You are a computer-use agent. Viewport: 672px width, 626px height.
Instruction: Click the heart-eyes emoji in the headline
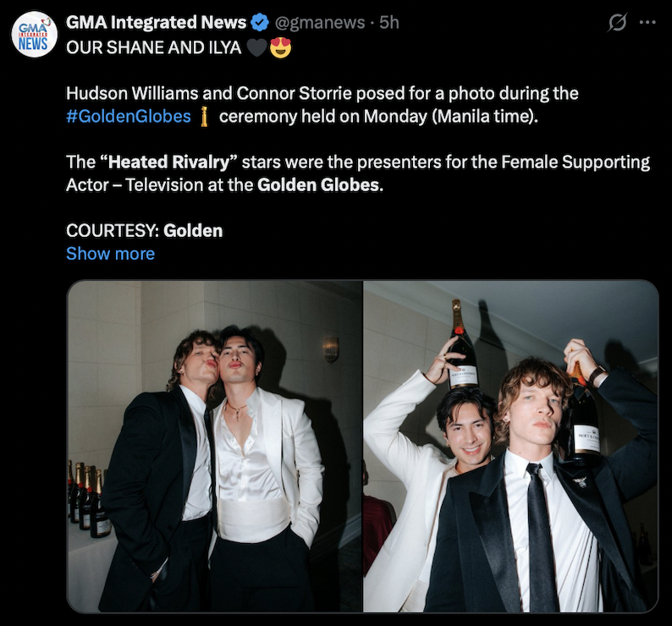[280, 47]
